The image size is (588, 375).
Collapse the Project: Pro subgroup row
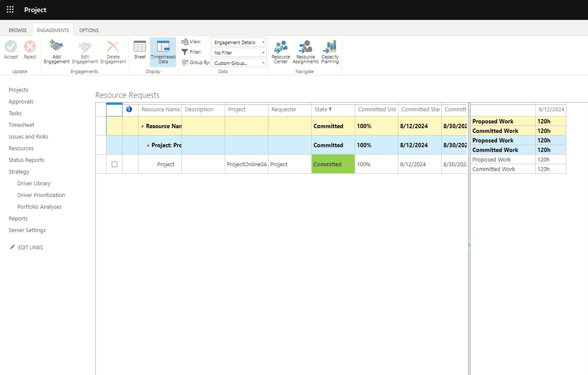(148, 145)
